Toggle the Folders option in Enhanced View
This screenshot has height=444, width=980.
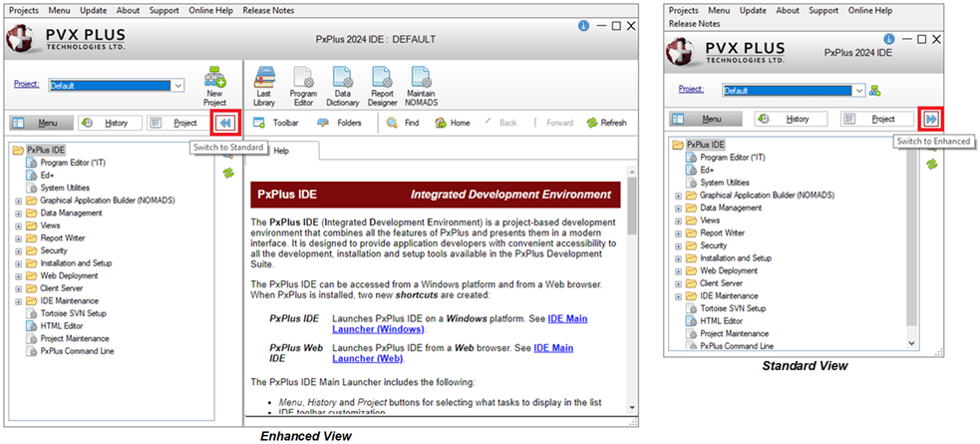[339, 123]
